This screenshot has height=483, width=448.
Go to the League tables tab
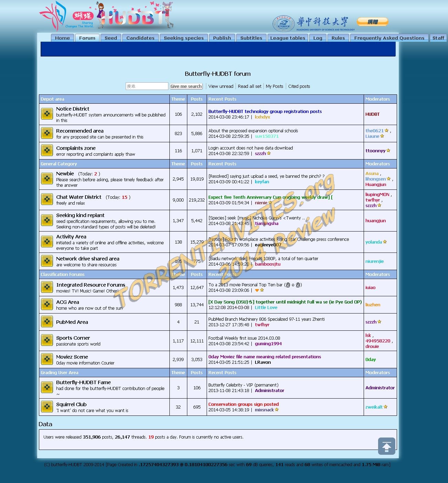pyautogui.click(x=288, y=38)
